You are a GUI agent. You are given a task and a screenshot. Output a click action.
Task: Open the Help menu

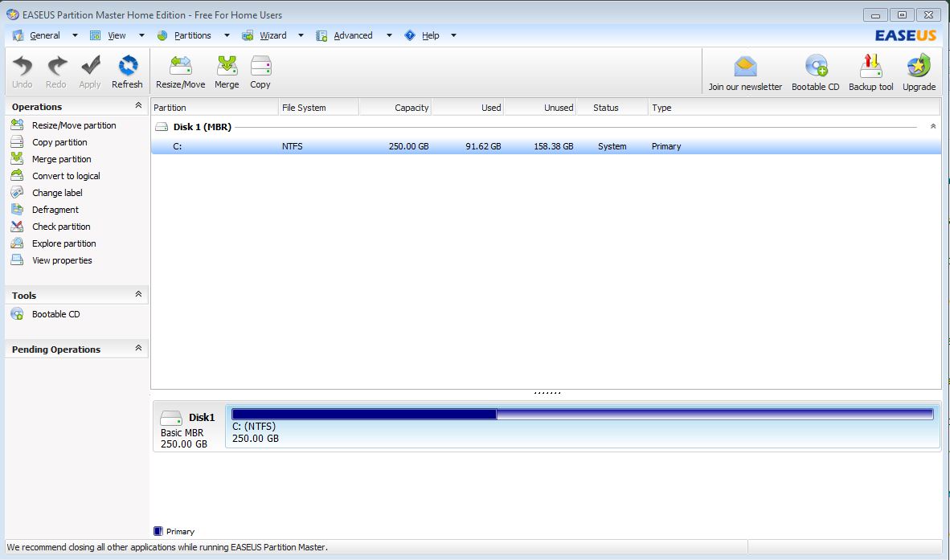click(431, 35)
